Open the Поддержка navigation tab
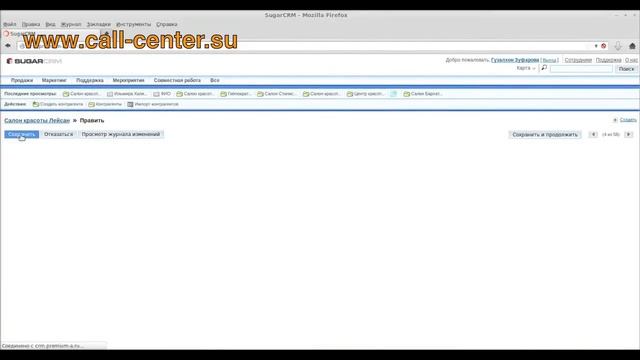Image resolution: width=640 pixels, height=360 pixels. click(x=90, y=80)
